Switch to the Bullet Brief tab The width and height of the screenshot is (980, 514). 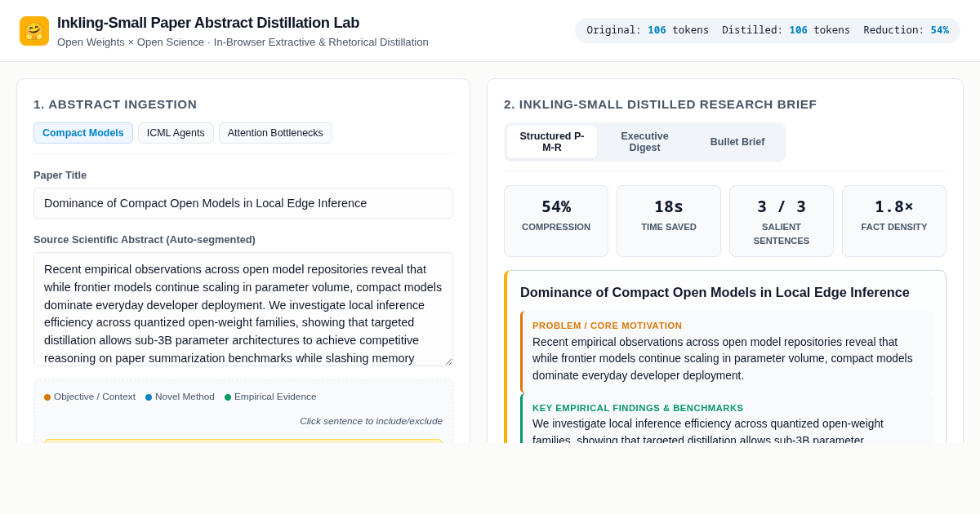(x=737, y=142)
